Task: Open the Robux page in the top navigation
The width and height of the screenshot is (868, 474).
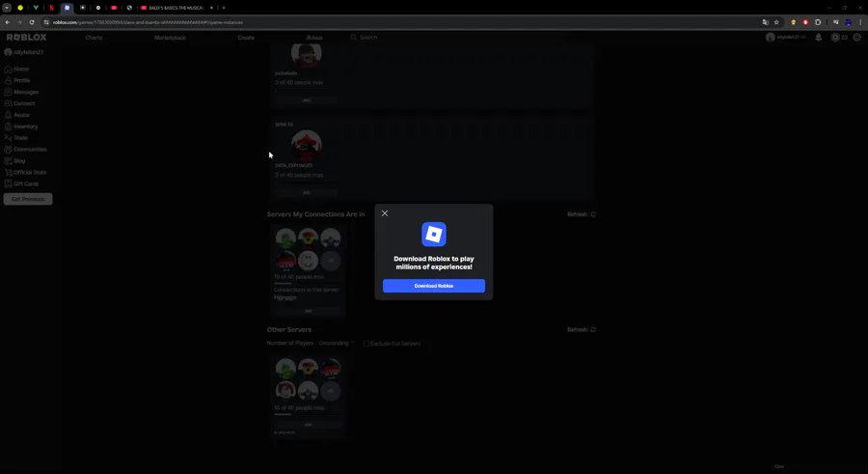Action: pos(314,38)
